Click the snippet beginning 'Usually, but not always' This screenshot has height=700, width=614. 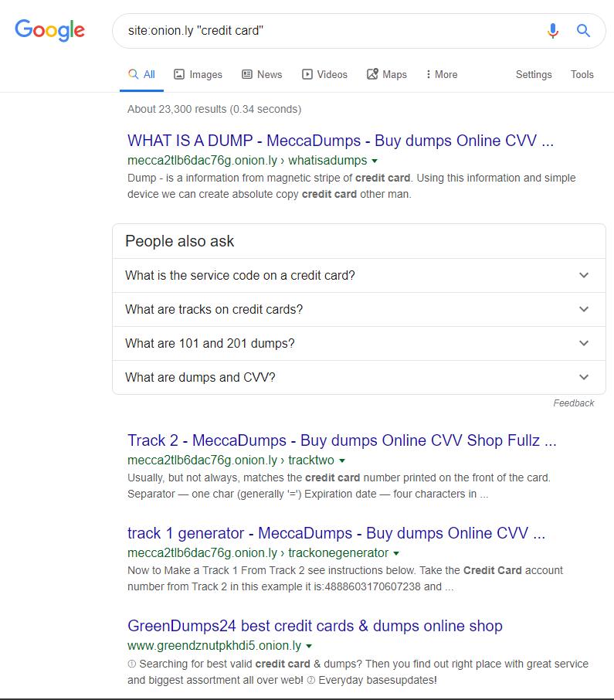tap(339, 486)
